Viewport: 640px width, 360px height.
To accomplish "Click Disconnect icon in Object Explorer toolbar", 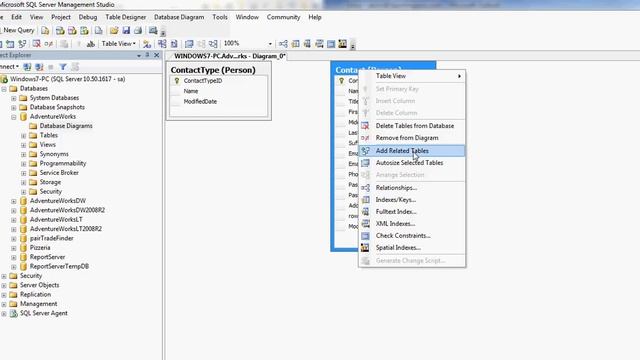I will 39,67.
